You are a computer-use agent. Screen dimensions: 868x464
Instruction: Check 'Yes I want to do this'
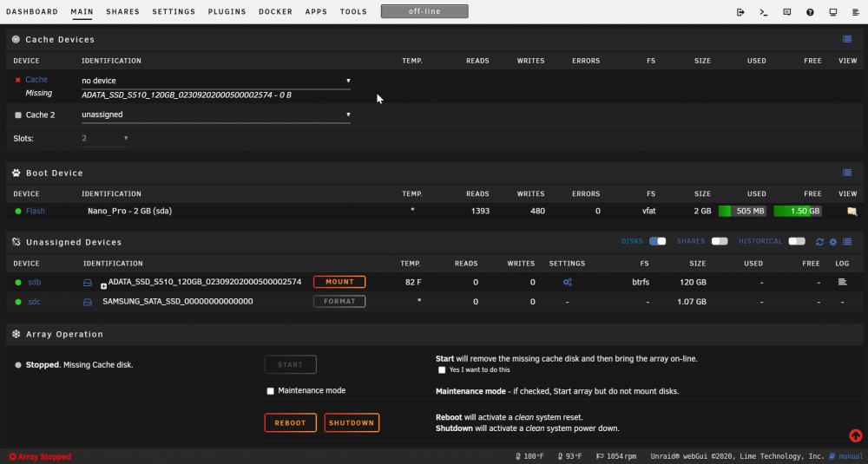(442, 370)
